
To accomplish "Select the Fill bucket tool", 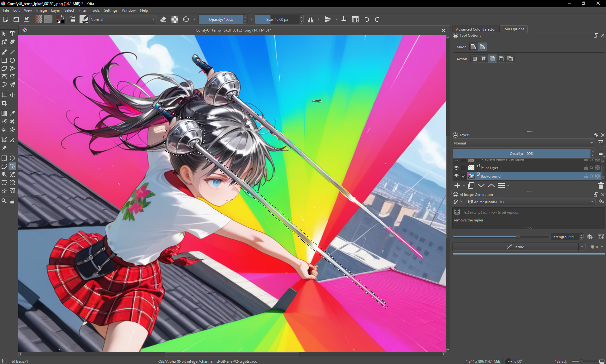I will point(4,130).
